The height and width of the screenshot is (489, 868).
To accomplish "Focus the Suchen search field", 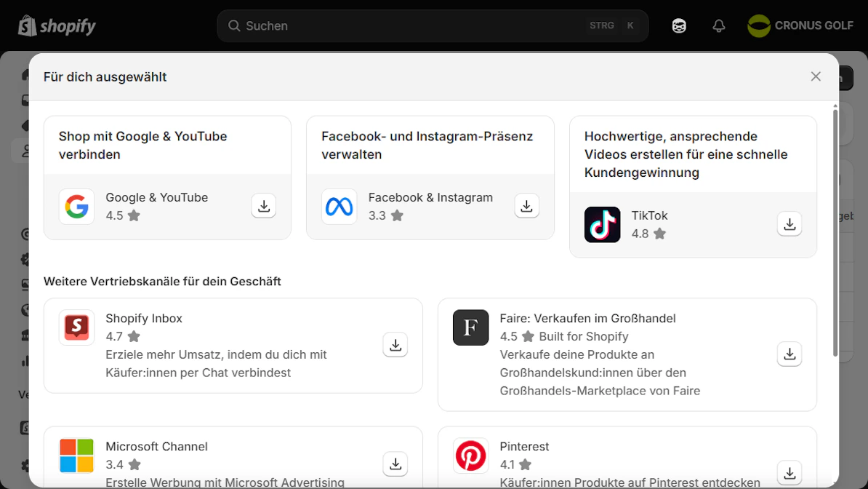I will (x=433, y=26).
